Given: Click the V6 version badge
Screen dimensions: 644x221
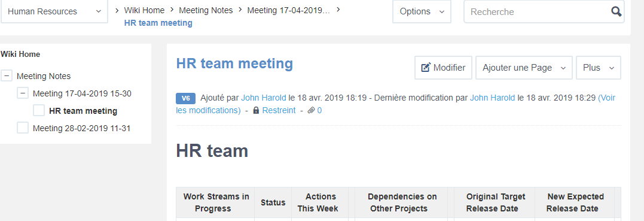Looking at the screenshot, I should [x=185, y=98].
